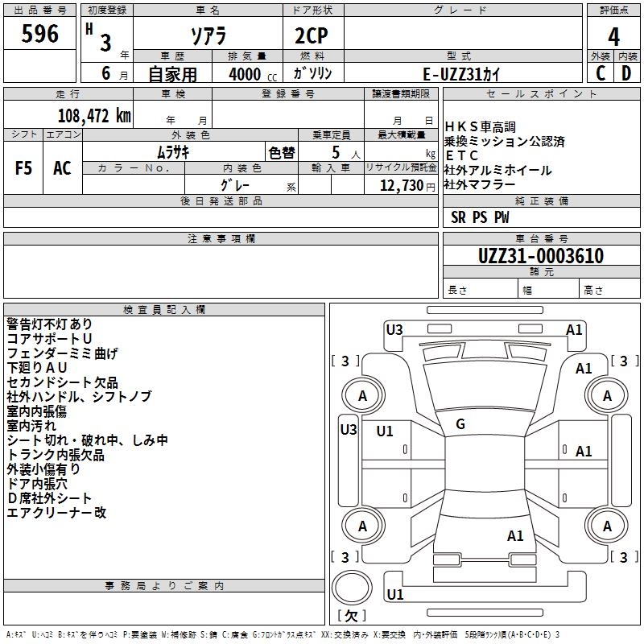The height and width of the screenshot is (644, 644).
Task: Click inspector note コアサポートU
Action: tap(49, 339)
